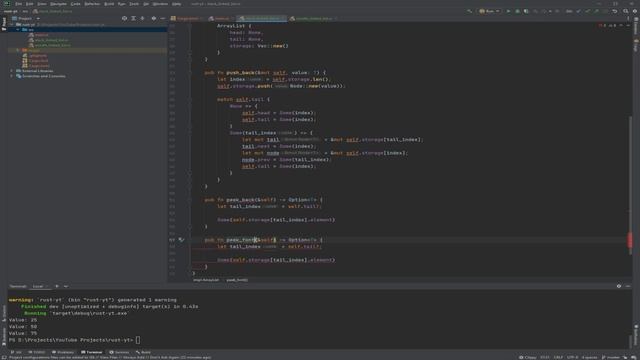Click the indent spaces status bar entry
Viewport: 640px width, 360px height.
tap(589, 358)
